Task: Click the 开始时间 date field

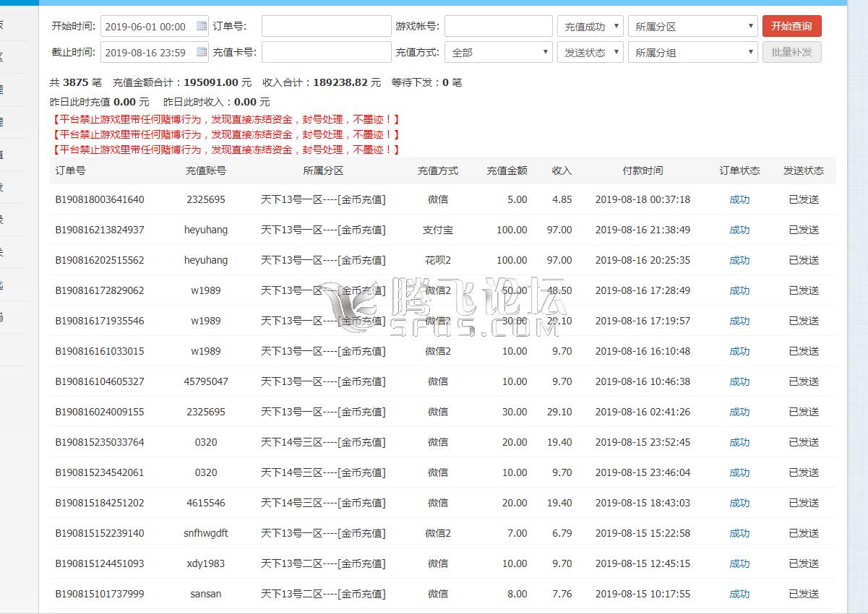Action: pyautogui.click(x=147, y=27)
